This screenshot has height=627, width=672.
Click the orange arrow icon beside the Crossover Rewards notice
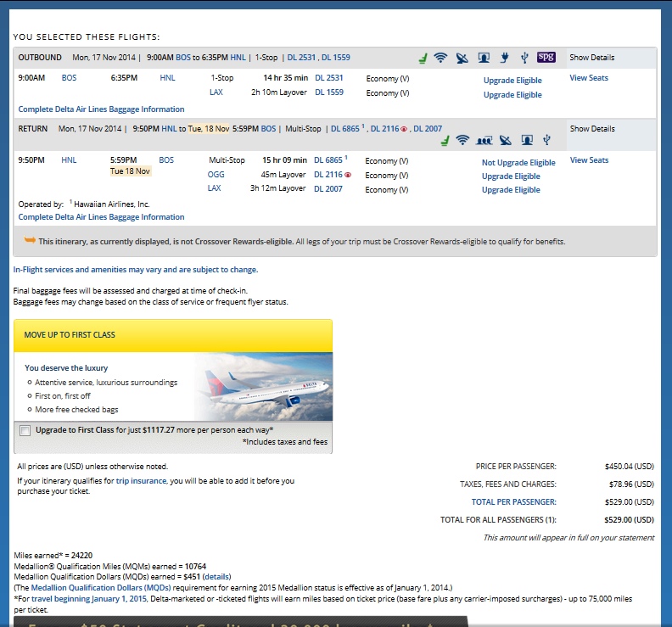tap(30, 241)
